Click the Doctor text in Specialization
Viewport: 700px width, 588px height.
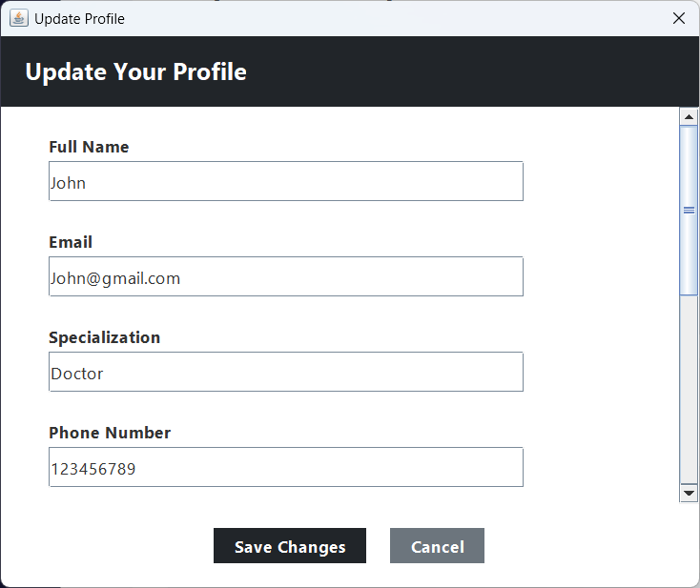tap(77, 374)
